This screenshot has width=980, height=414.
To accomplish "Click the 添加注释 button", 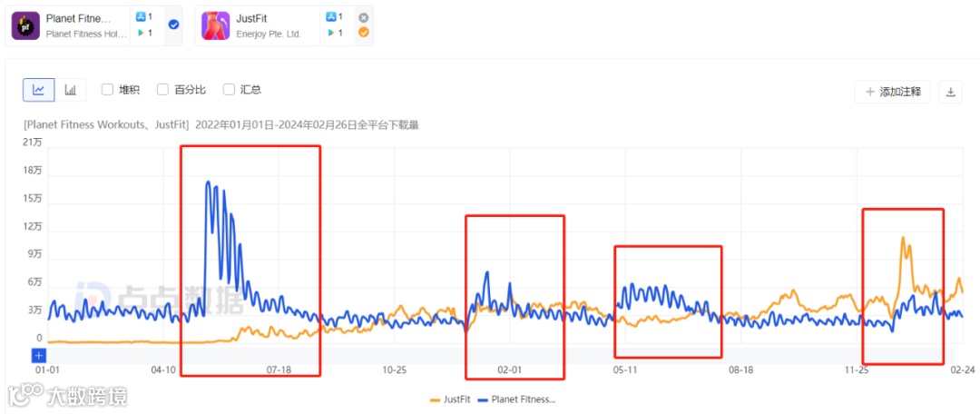I will pyautogui.click(x=893, y=92).
